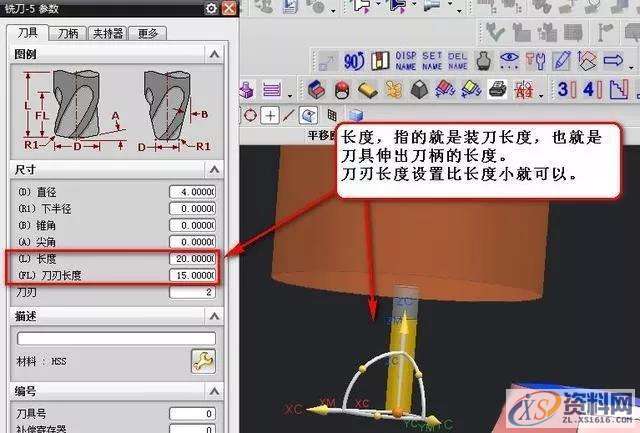
Task: Click the SET NAME toolbar icon
Action: point(432,60)
